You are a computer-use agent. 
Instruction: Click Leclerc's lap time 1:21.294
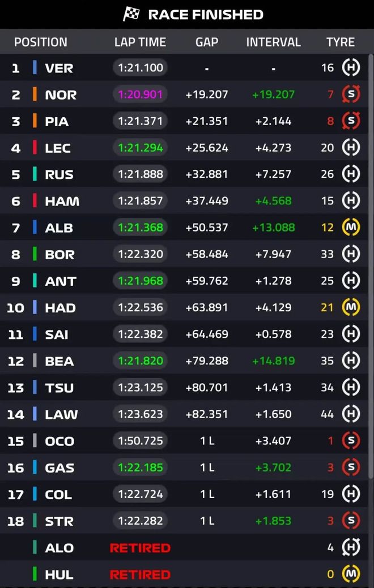141,148
